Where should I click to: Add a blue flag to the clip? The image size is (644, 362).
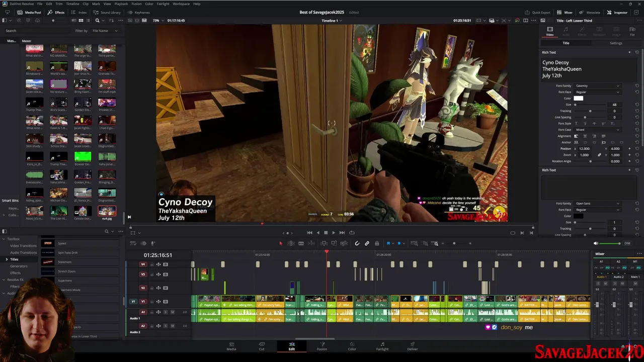coord(388,243)
